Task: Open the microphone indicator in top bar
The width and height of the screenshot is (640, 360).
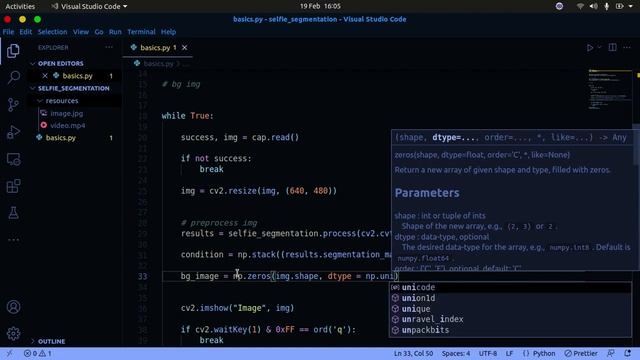Action: pos(607,7)
